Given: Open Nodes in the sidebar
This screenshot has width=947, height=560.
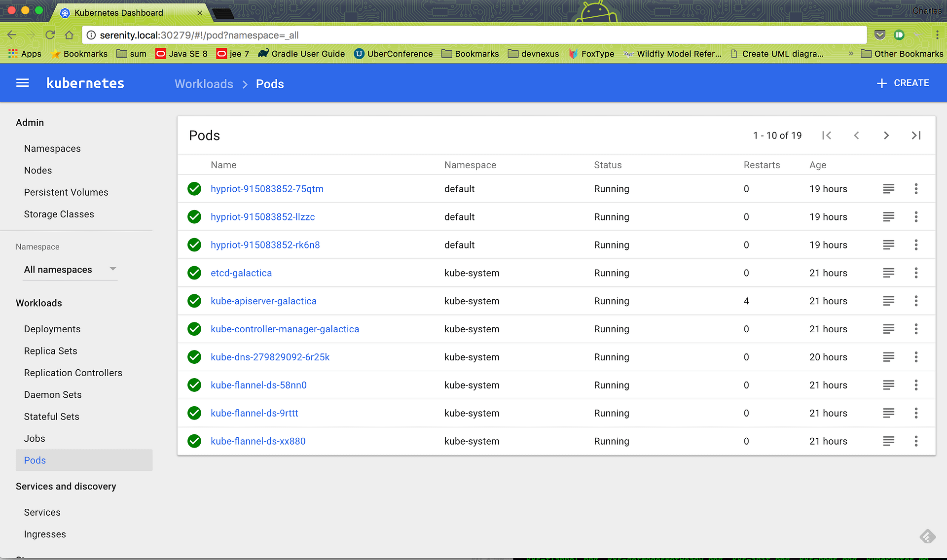Looking at the screenshot, I should [38, 171].
